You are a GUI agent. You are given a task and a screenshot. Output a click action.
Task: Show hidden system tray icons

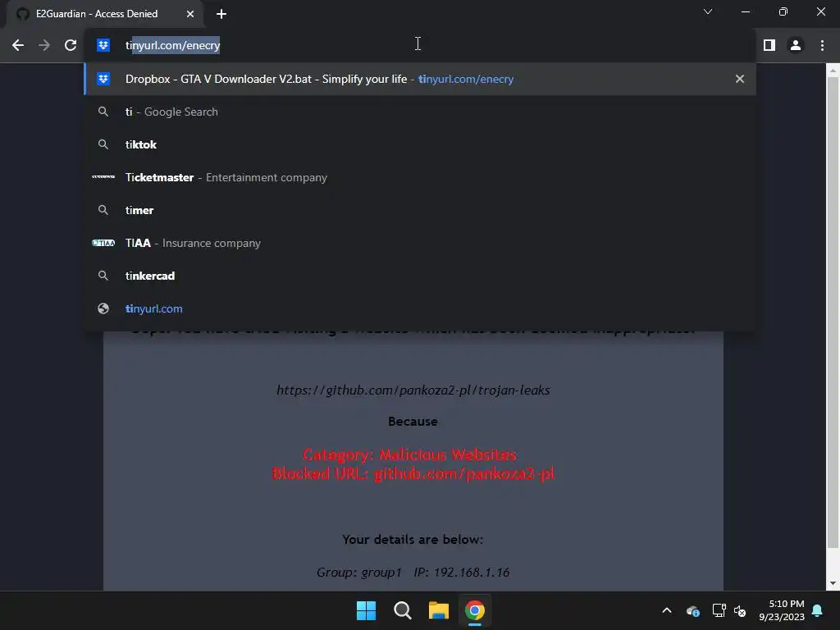(x=667, y=610)
